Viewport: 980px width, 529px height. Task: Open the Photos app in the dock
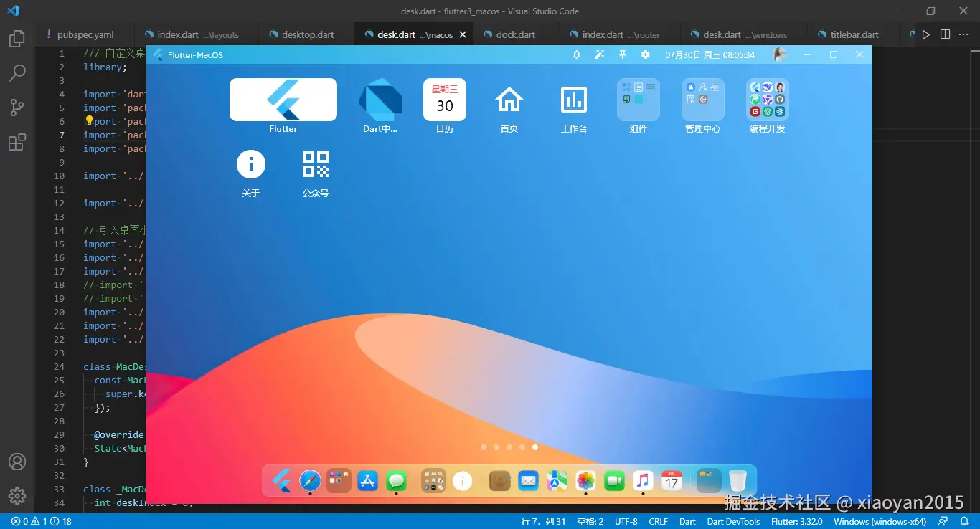pos(585,480)
